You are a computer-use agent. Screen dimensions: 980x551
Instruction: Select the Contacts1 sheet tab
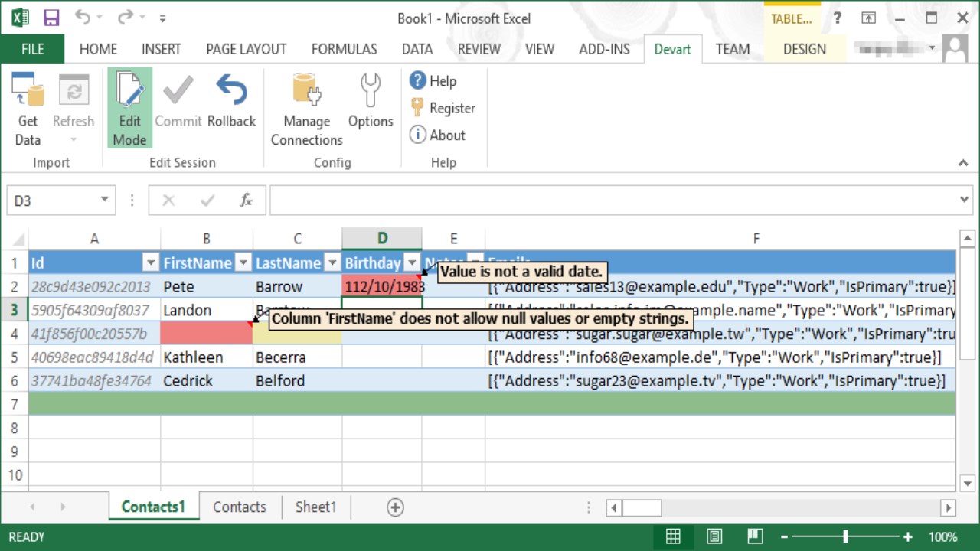(x=153, y=507)
